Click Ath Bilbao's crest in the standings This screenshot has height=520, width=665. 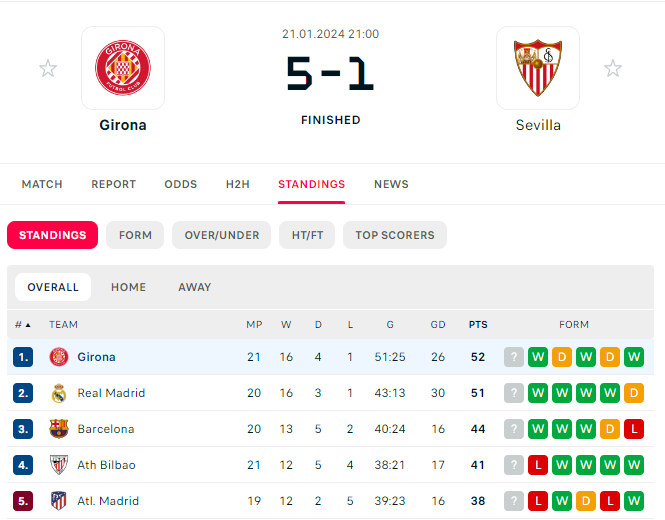point(59,465)
